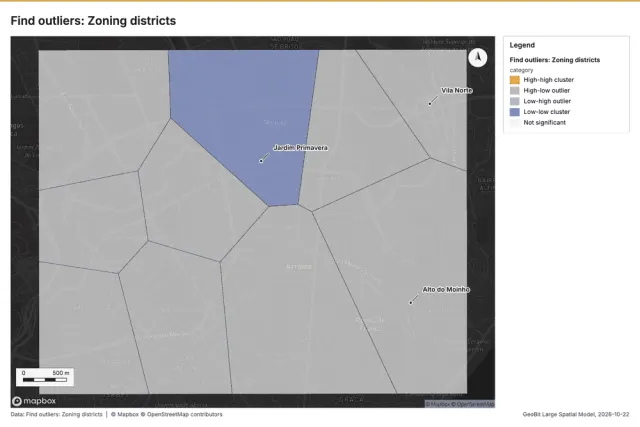This screenshot has height=427, width=640.
Task: Select the High-low outlier swatch
Action: coord(515,90)
